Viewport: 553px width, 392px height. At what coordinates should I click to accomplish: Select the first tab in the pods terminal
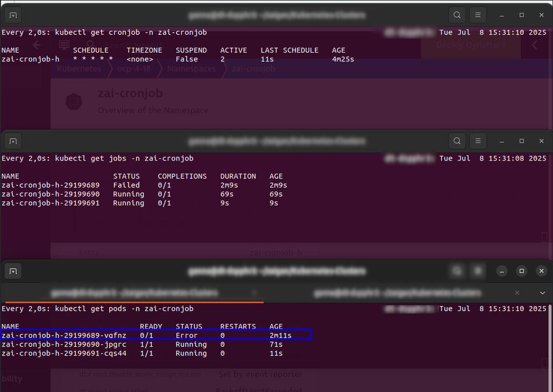[x=133, y=292]
